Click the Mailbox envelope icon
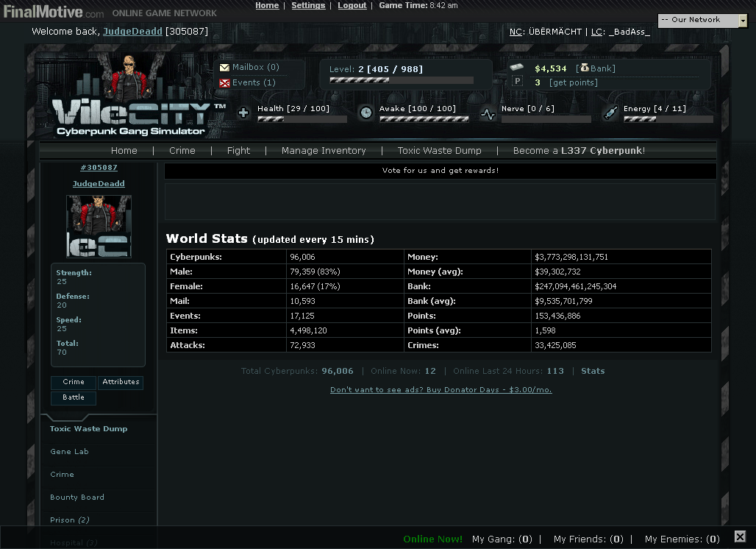756x549 pixels. click(x=224, y=68)
